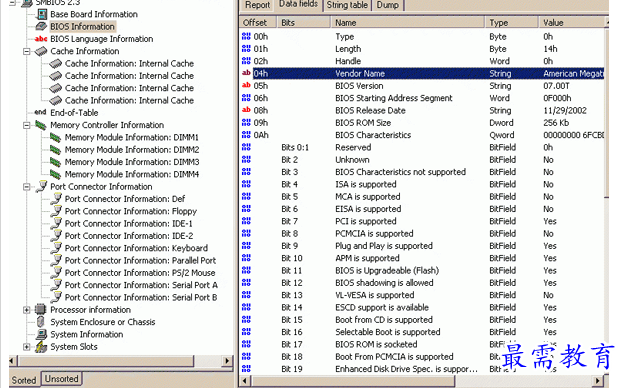Screen dimensions: 623x388
Task: Click the binary icon on the 0Ah BIOS Characteristics row
Action: [246, 135]
